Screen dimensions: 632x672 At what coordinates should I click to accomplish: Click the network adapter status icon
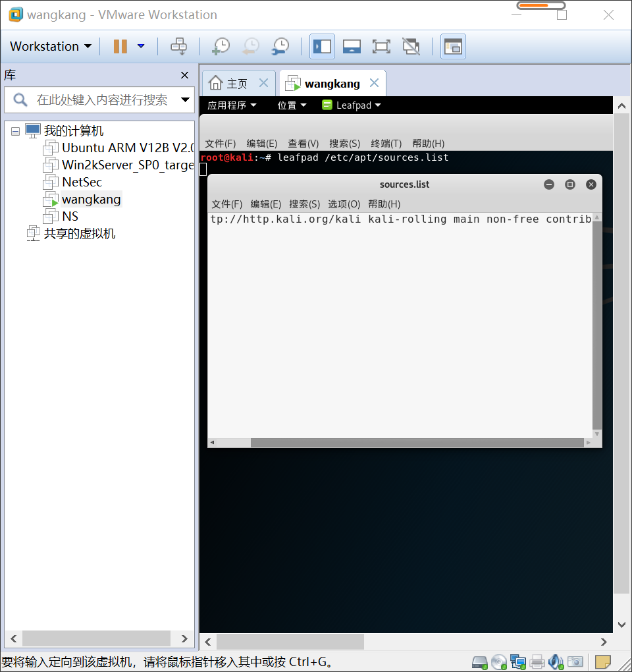click(518, 663)
